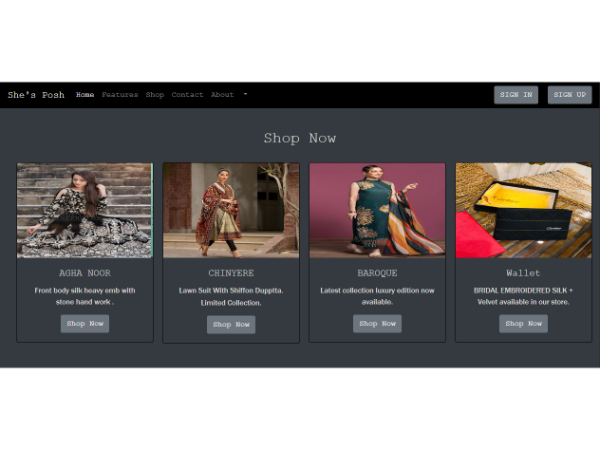Click the SIGN UP button
The image size is (600, 450).
(570, 95)
